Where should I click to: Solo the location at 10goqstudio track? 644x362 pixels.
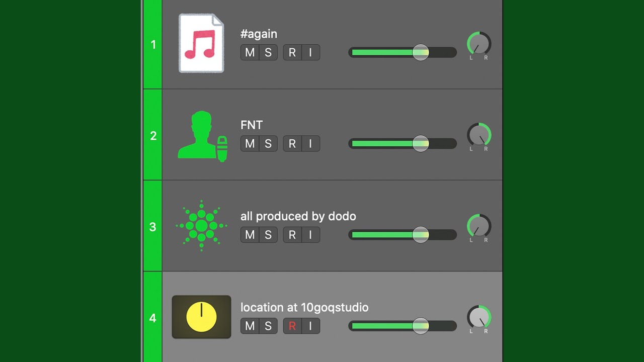point(268,326)
